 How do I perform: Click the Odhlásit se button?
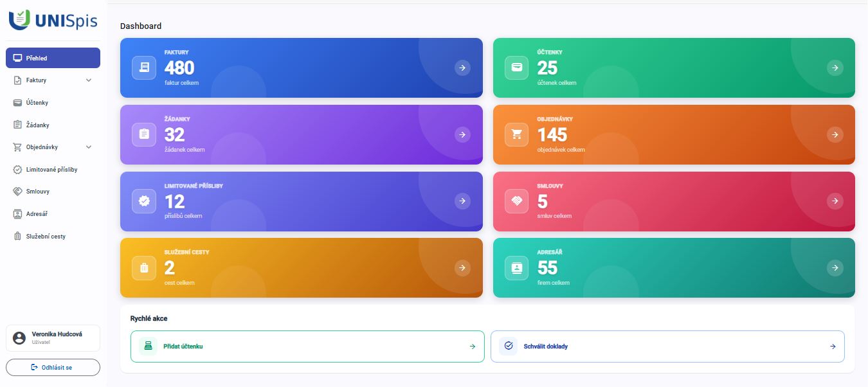point(53,367)
